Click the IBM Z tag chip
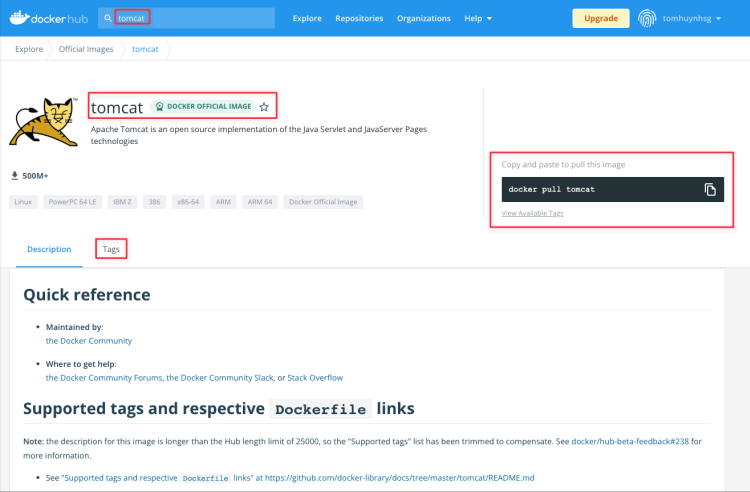This screenshot has height=492, width=750. point(122,202)
